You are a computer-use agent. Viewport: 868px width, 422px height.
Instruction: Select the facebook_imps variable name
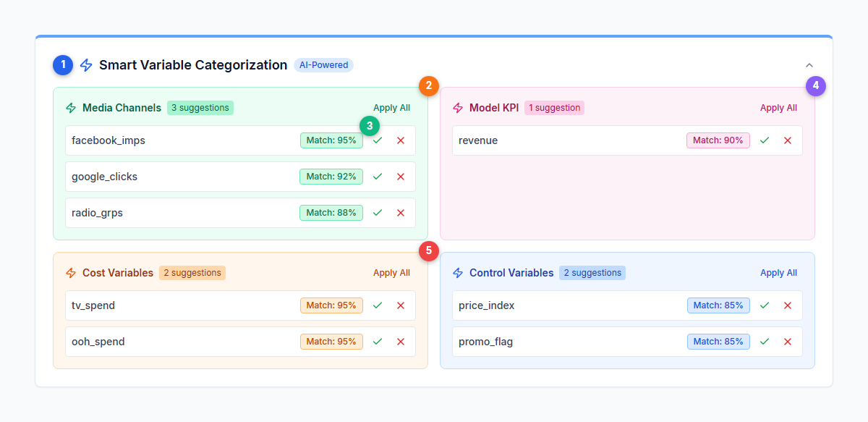tap(109, 140)
